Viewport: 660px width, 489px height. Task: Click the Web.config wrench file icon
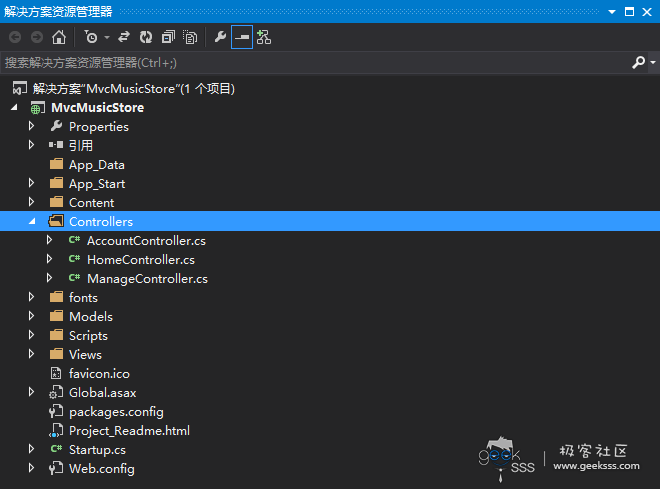(56, 468)
